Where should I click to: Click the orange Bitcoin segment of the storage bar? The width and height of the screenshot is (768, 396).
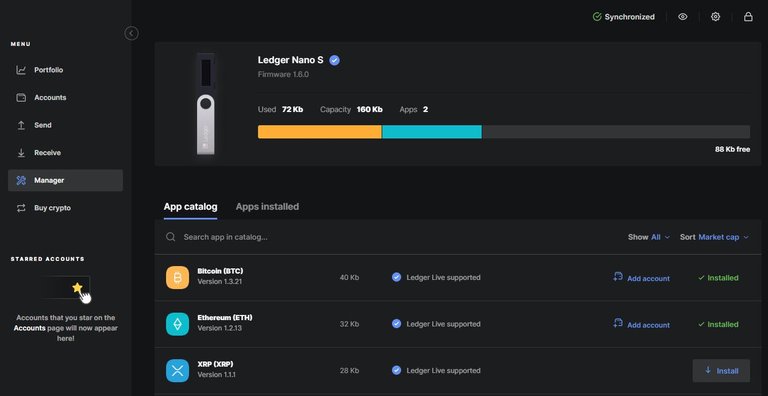pos(319,132)
